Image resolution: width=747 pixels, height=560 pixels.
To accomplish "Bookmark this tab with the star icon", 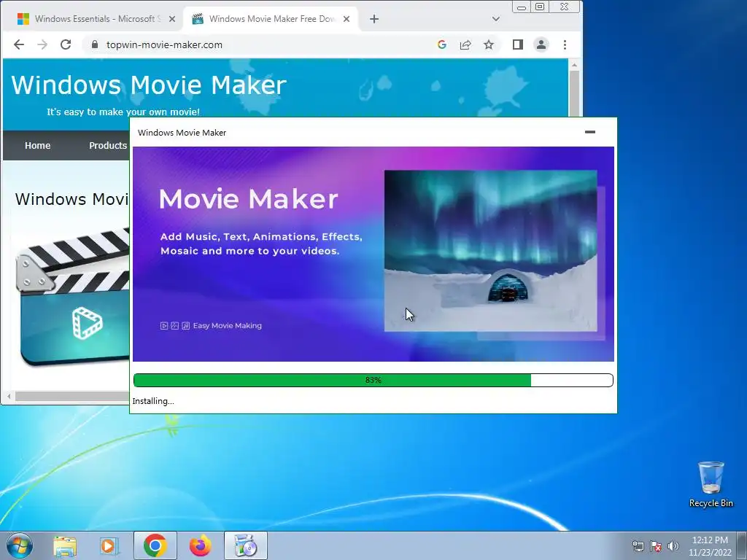I will [489, 44].
